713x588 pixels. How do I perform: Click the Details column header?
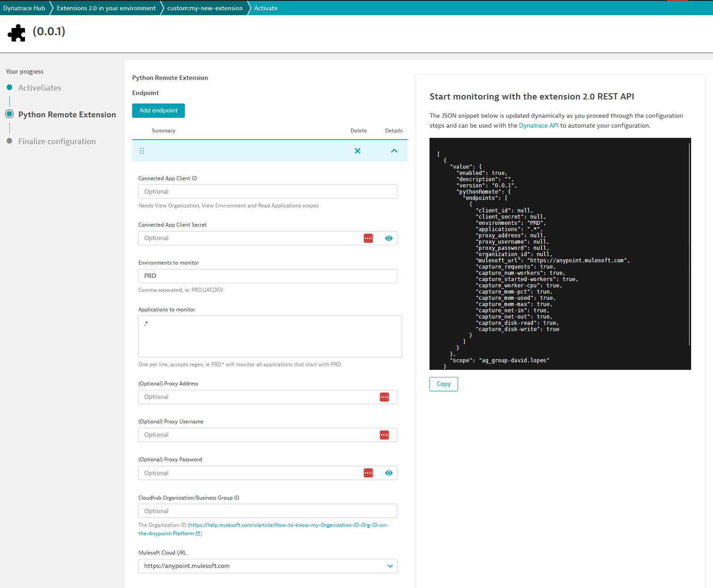pos(394,131)
